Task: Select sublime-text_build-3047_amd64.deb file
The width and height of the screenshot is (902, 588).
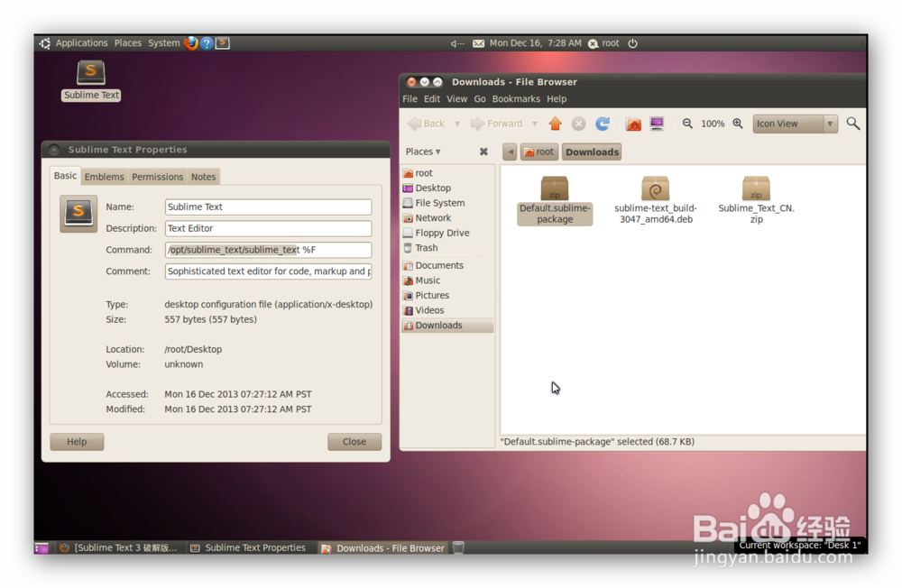Action: [655, 200]
